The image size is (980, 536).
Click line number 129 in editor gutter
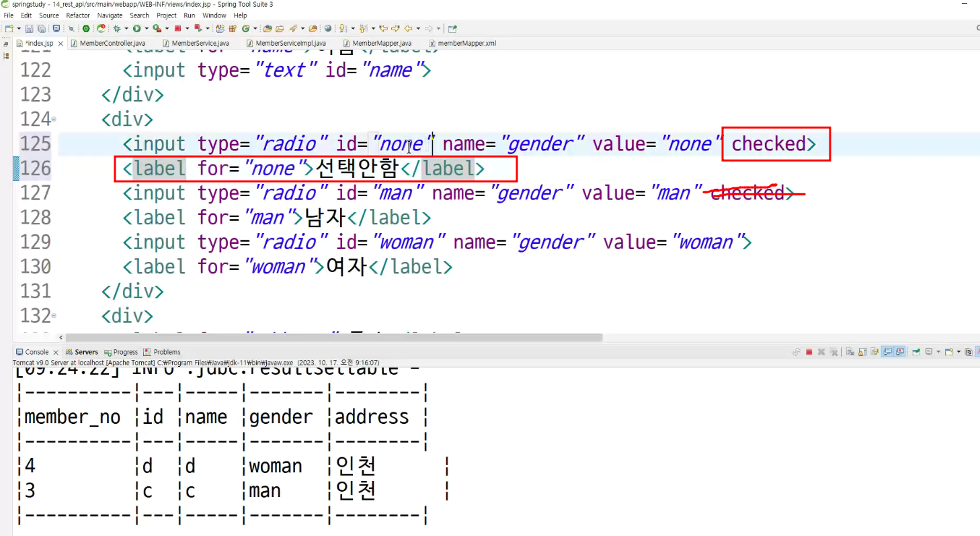pos(36,242)
